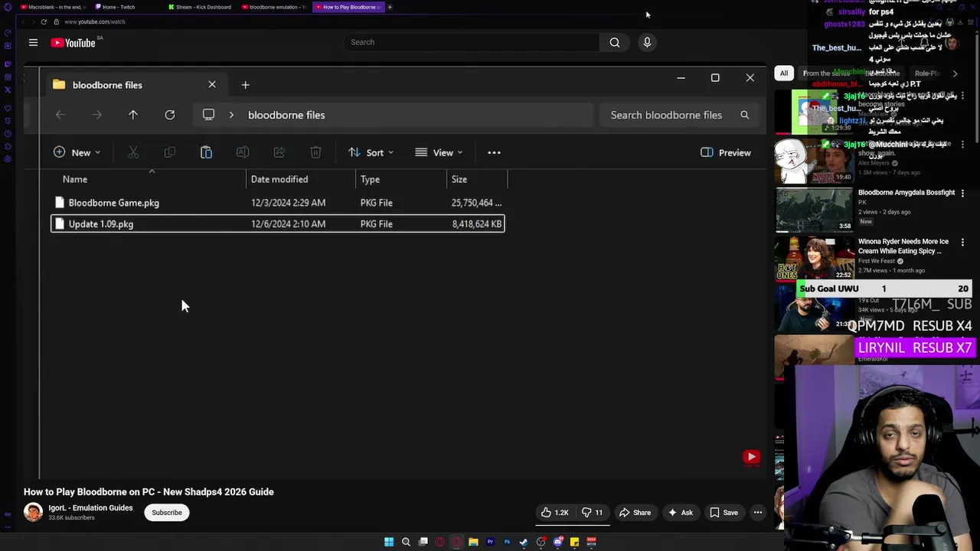Screen dimensions: 980x551
Task: Open Winona Ryder Hot Ones video
Action: pyautogui.click(x=903, y=246)
